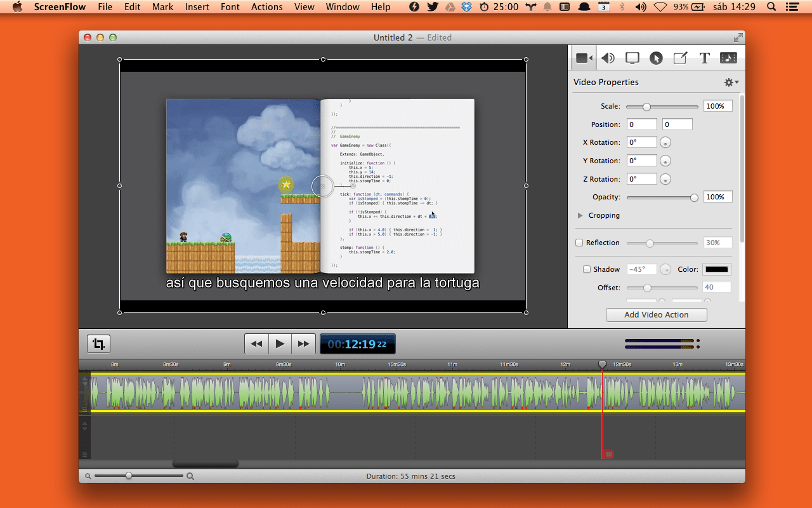Open the File menu

click(105, 7)
